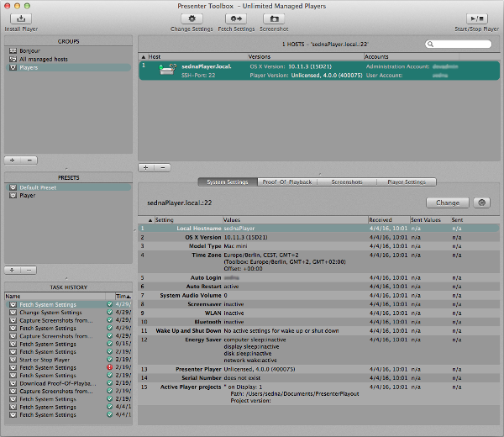Select Download Proof-Of-Playback task entry
The height and width of the screenshot is (437, 504).
pos(69,383)
